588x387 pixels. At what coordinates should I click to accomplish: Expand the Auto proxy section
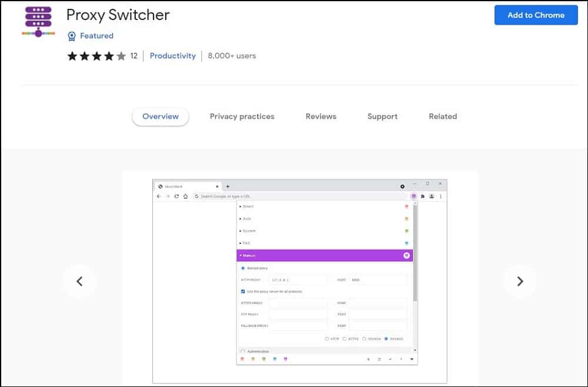(x=325, y=219)
